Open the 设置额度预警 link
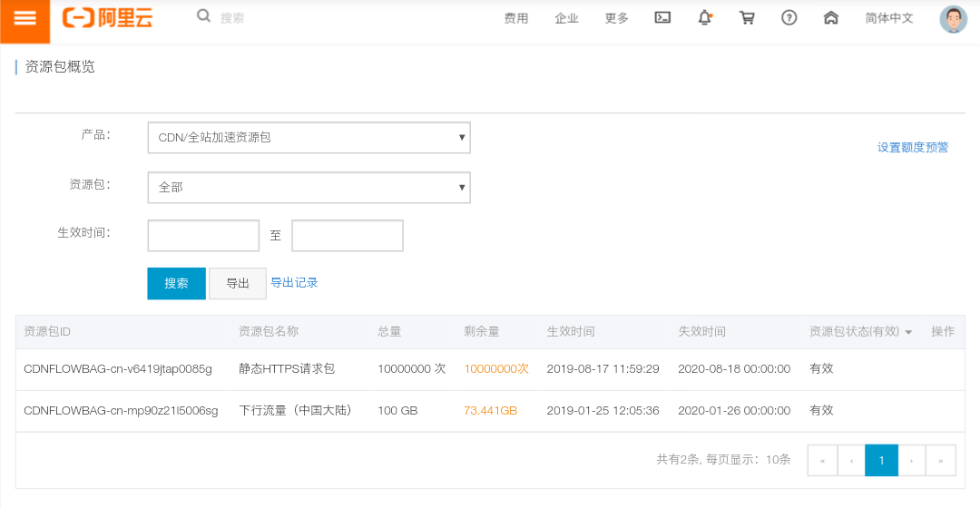This screenshot has height=508, width=980. (913, 148)
